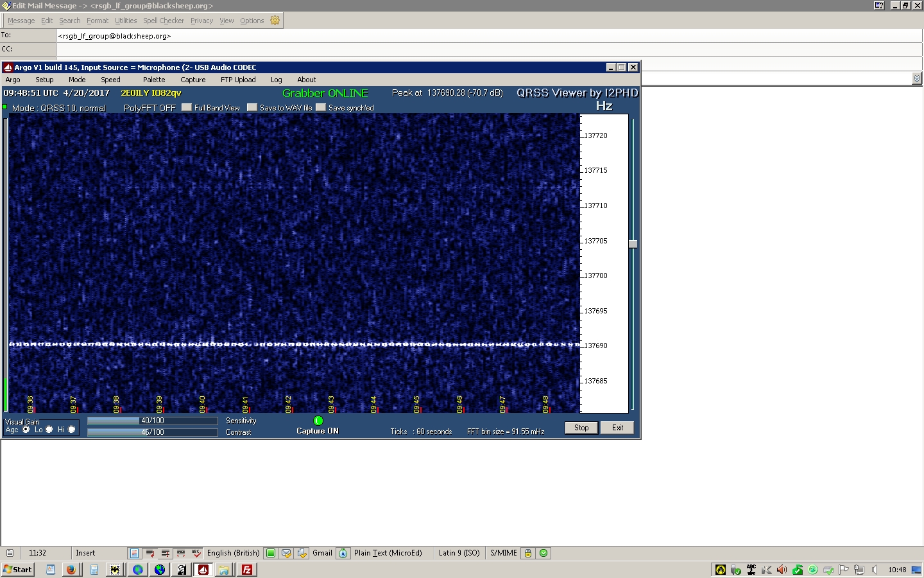Select the Hi visual gain radio button
This screenshot has width=924, height=578.
(x=72, y=430)
